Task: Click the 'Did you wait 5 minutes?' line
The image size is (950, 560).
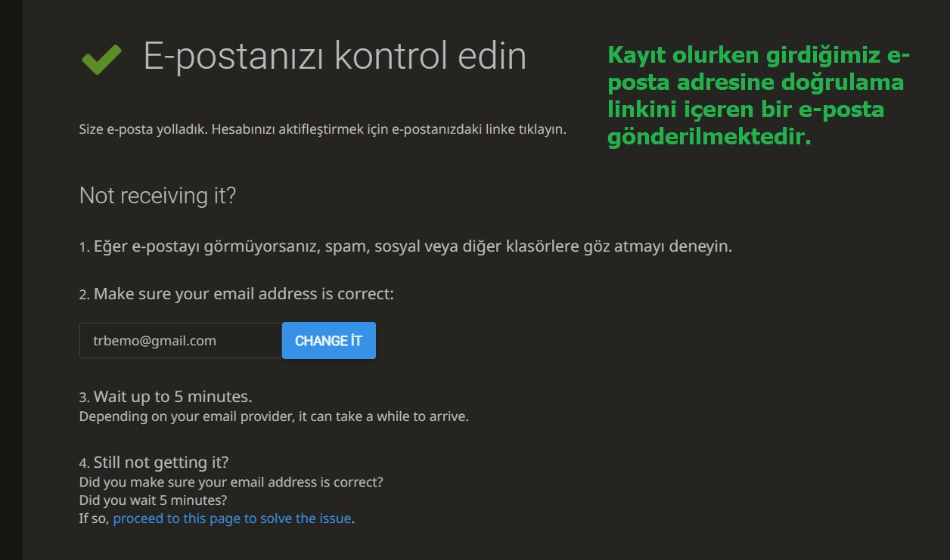Action: (153, 500)
